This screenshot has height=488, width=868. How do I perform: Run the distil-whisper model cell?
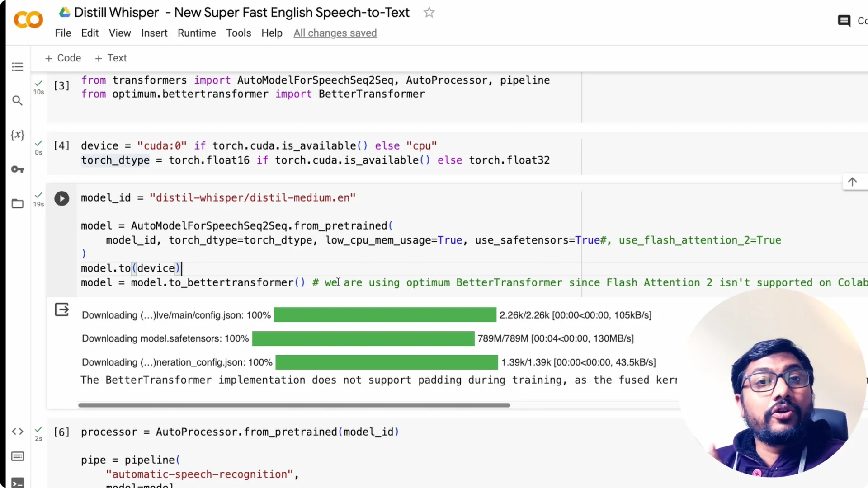coord(61,198)
